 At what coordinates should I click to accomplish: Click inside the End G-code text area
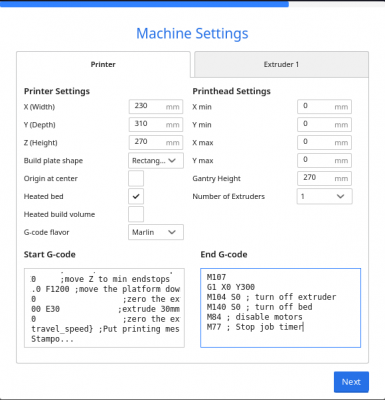(280, 308)
